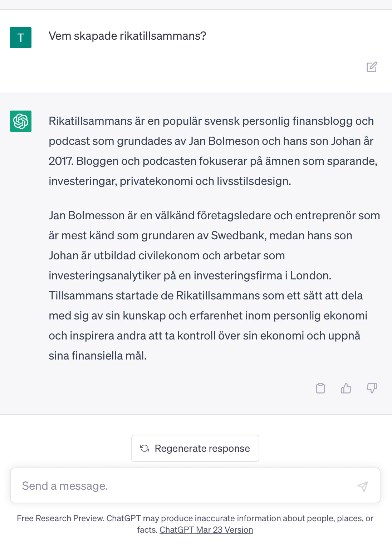The width and height of the screenshot is (392, 552).
Task: Click the question "Vem skapade rikatillsammans?"
Action: (127, 36)
